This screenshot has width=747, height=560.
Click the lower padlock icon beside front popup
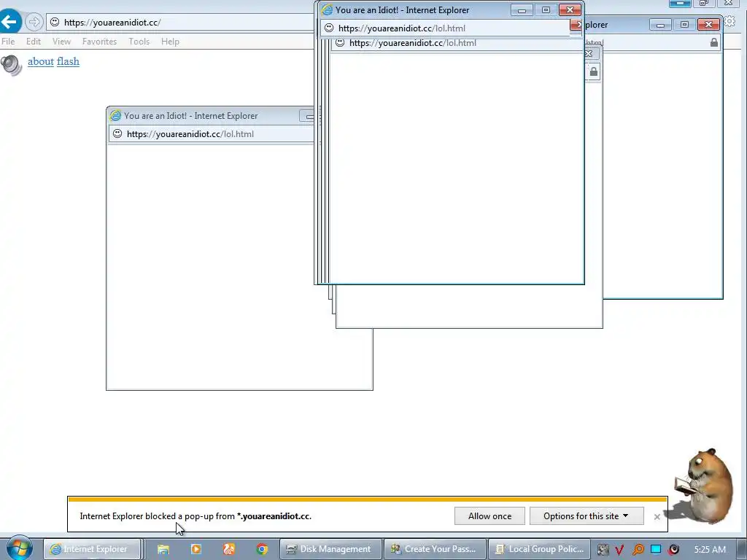593,72
